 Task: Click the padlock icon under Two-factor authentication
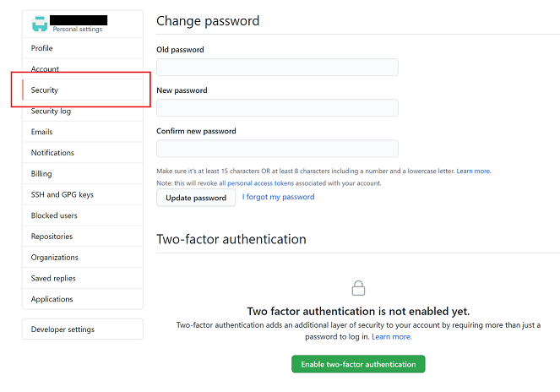click(x=358, y=288)
